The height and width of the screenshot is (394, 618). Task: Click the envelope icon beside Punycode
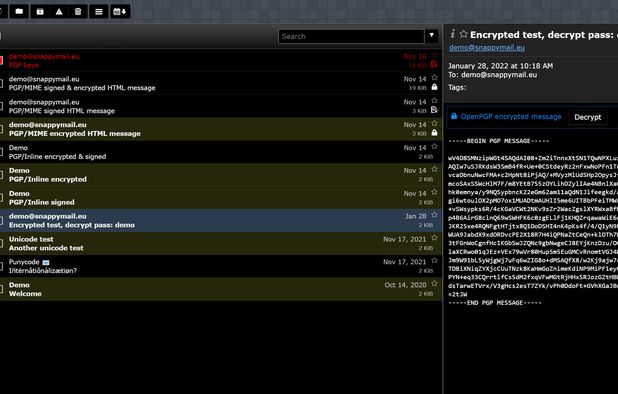pos(46,262)
